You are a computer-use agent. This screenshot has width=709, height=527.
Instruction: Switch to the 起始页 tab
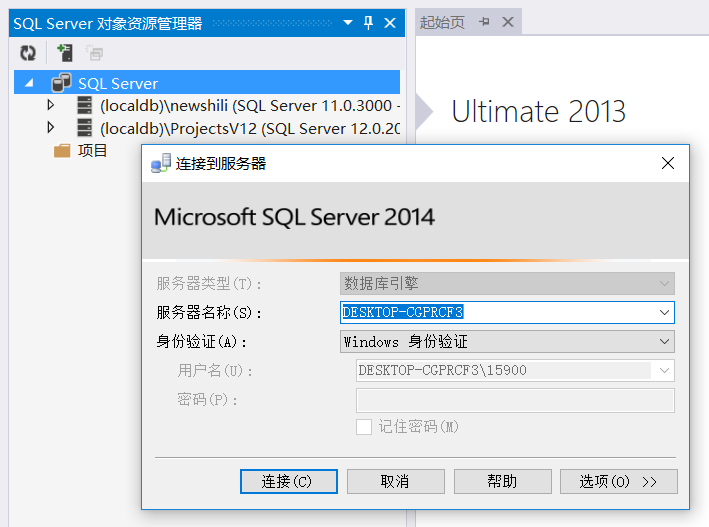coord(442,22)
